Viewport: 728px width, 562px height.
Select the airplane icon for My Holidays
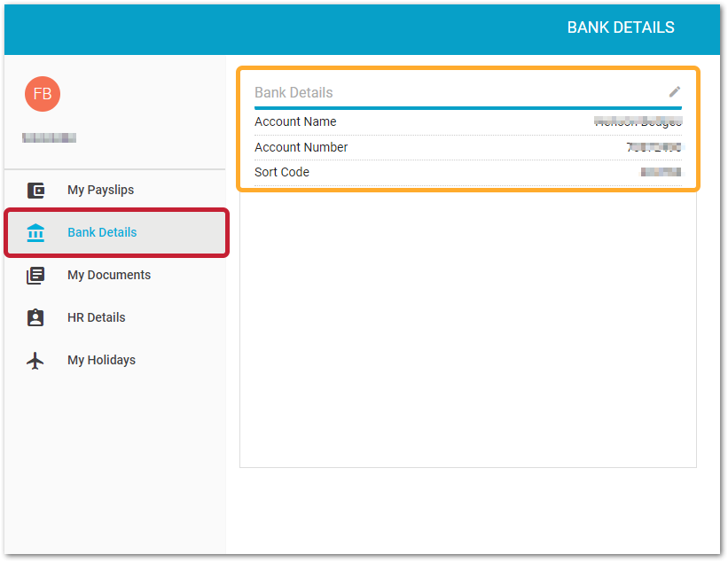pos(35,360)
